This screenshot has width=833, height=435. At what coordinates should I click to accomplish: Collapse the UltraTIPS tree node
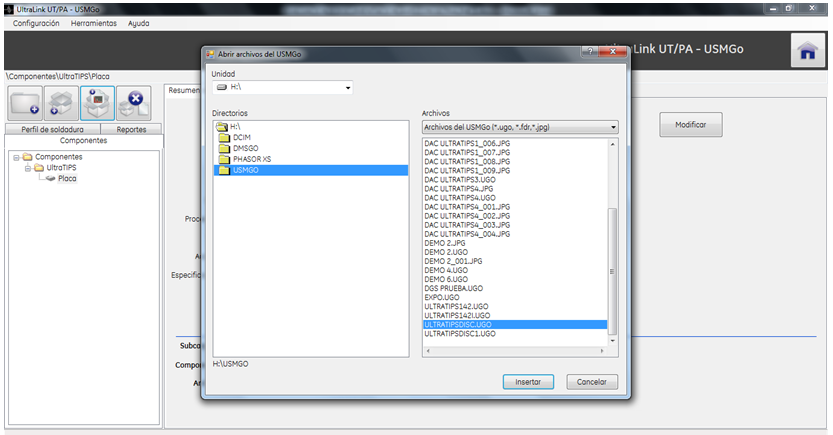point(28,168)
